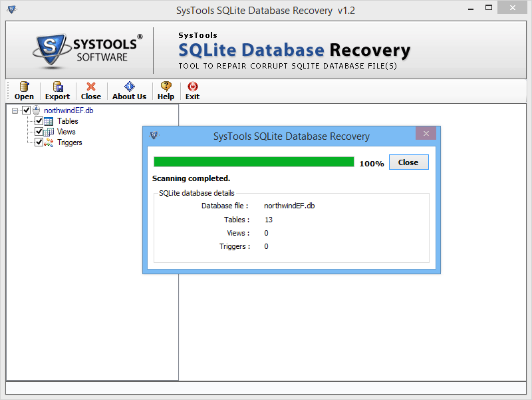Click the Close button beside the progress bar
Image resolution: width=532 pixels, height=400 pixels.
pos(408,162)
